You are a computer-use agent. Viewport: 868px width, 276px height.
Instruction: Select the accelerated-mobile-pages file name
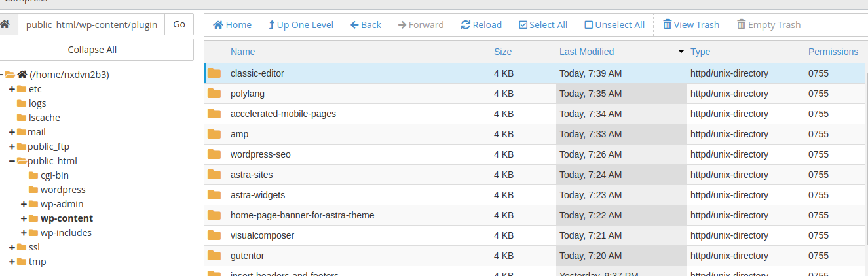[x=283, y=114]
